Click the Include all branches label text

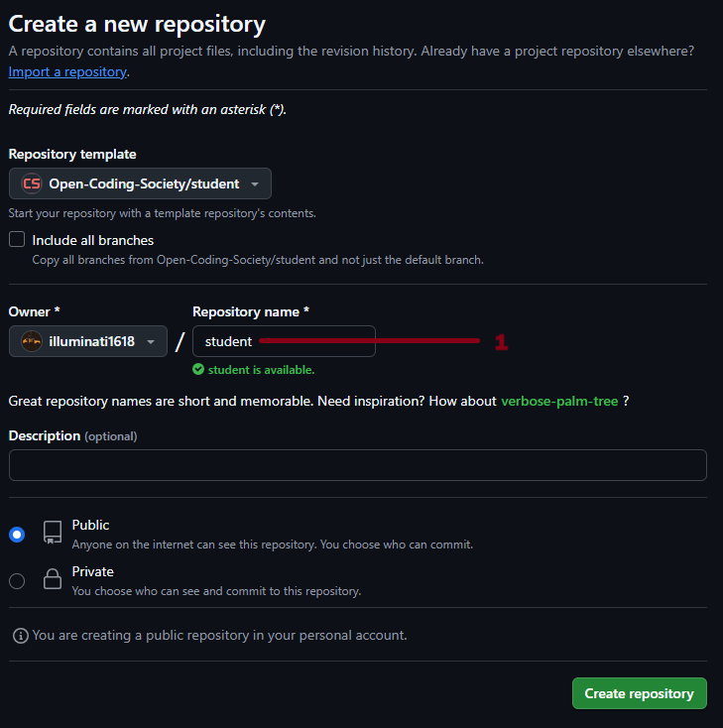[x=93, y=240]
